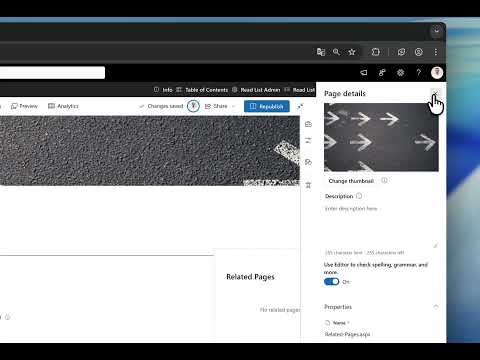Image resolution: width=480 pixels, height=360 pixels.
Task: Open the SharePoint settings gear
Action: tap(400, 72)
